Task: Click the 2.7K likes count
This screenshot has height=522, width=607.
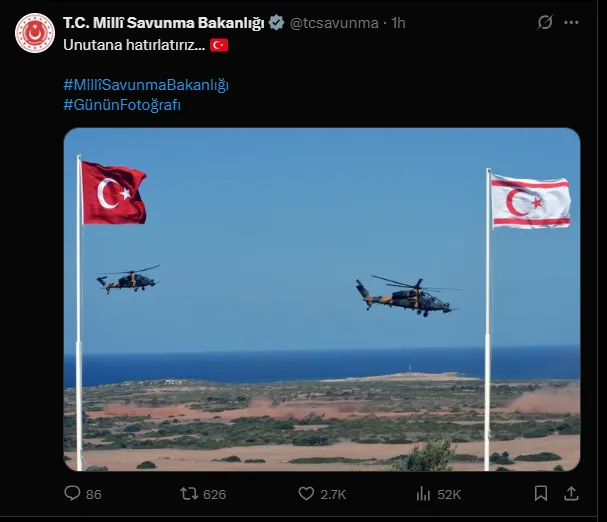Action: (x=333, y=495)
